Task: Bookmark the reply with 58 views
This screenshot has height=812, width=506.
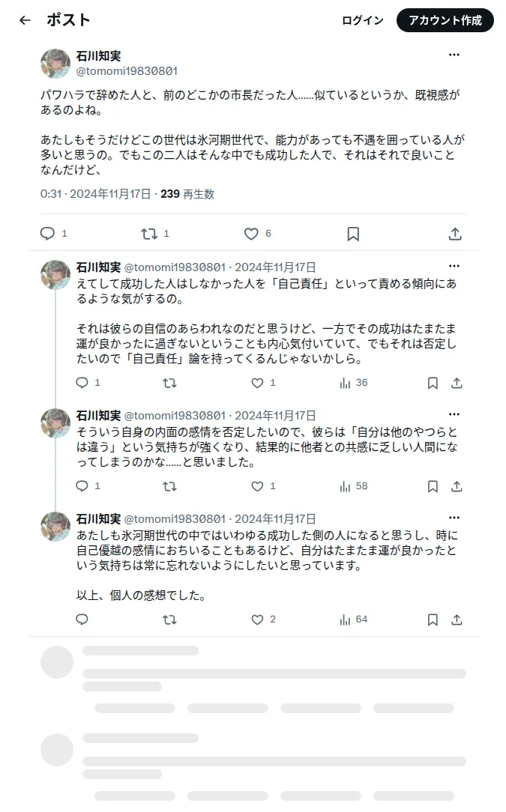Action: 433,486
